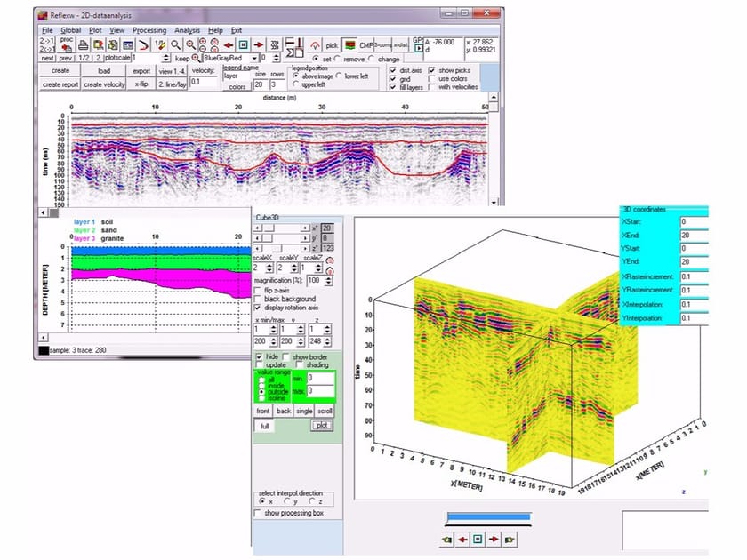Open the CMP analysis tool
The width and height of the screenshot is (747, 560).
tap(365, 44)
